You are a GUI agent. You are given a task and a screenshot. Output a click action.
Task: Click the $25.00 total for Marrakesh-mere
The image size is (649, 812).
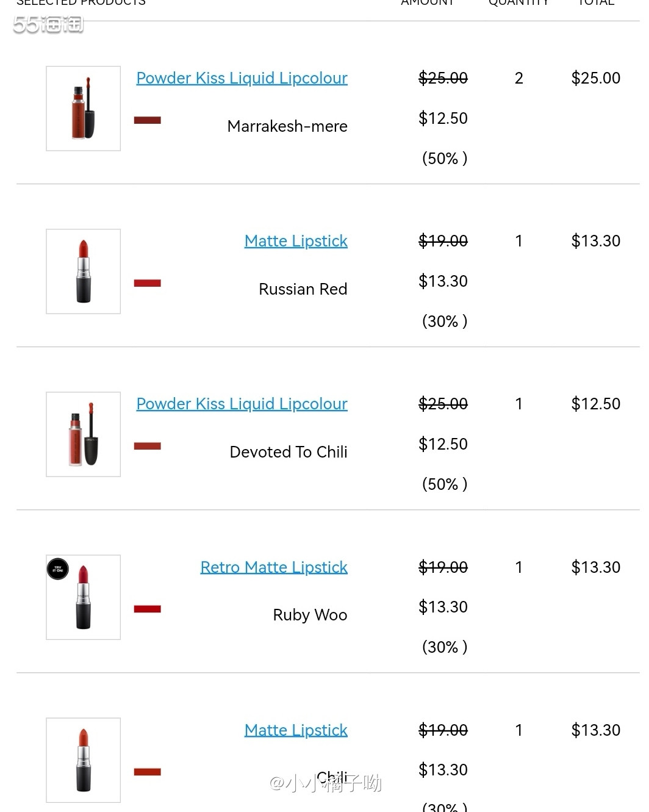click(x=595, y=78)
